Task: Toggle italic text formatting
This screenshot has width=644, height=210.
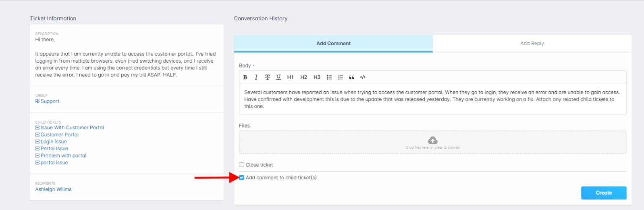Action: coord(256,77)
